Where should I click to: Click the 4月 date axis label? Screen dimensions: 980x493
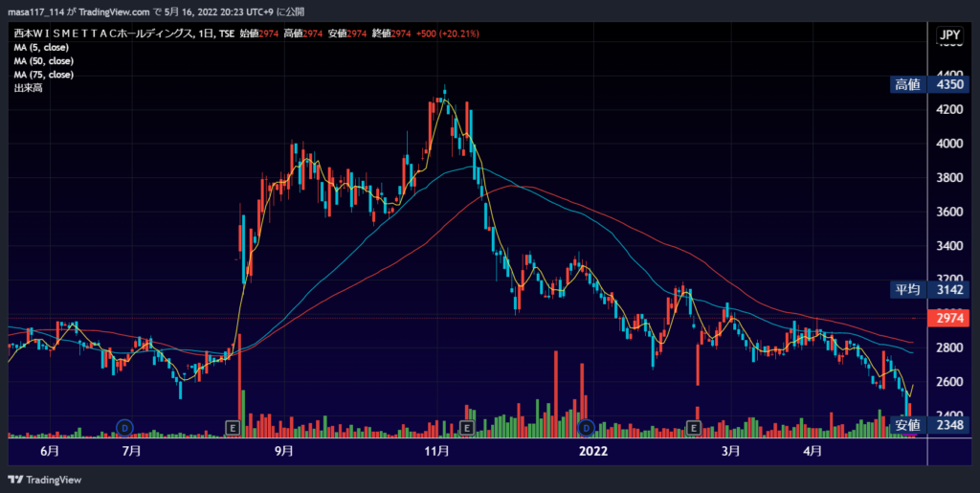click(x=812, y=451)
